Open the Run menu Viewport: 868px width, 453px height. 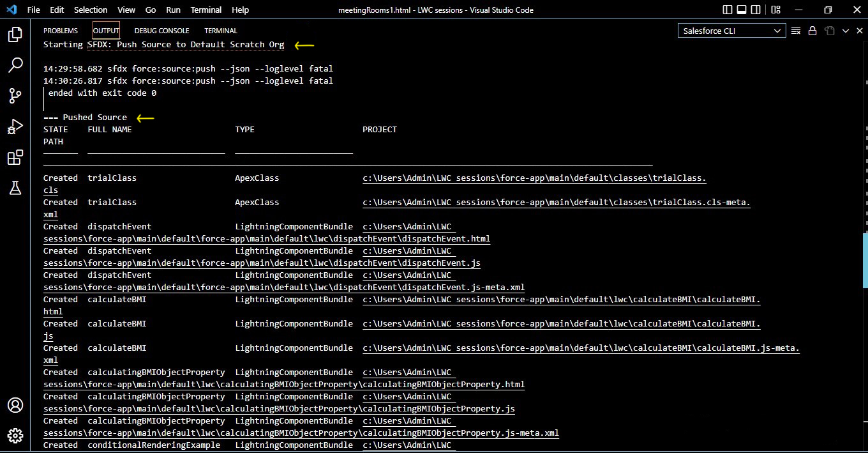[173, 10]
